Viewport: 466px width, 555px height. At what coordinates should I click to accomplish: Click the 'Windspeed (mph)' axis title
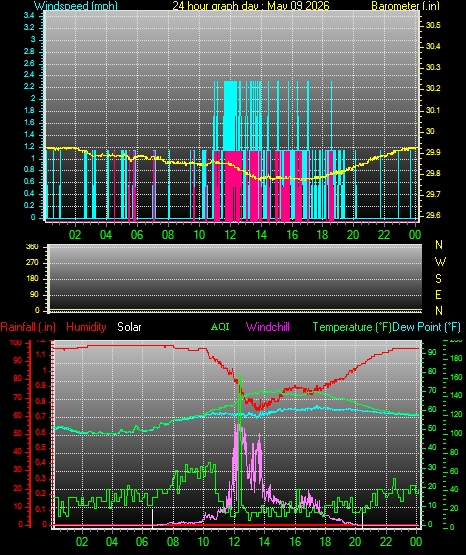point(76,6)
